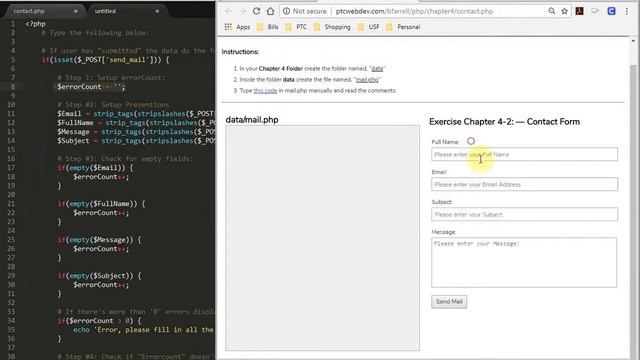The image size is (640, 360).
Task: Click the echo statement on line 35
Action: [x=143, y=329]
